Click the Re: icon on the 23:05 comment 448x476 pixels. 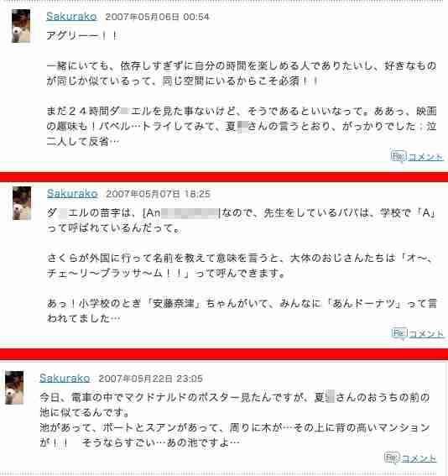tap(392, 458)
